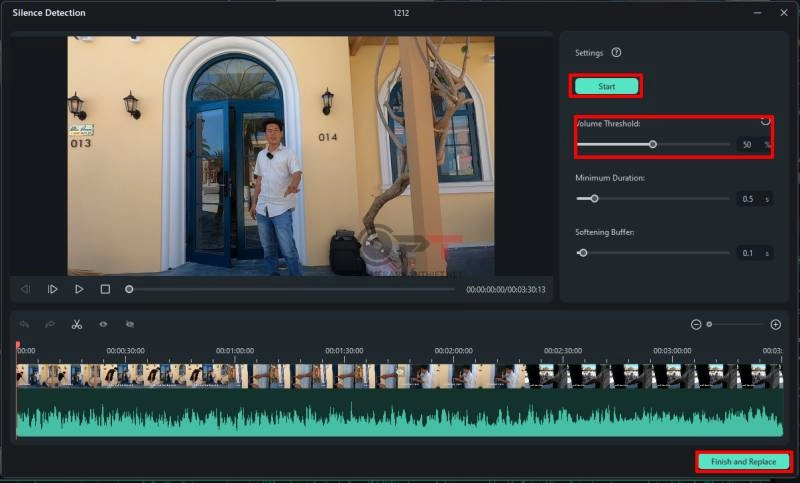Click the timeline zoom slider handle
800x483 pixels.
(709, 324)
